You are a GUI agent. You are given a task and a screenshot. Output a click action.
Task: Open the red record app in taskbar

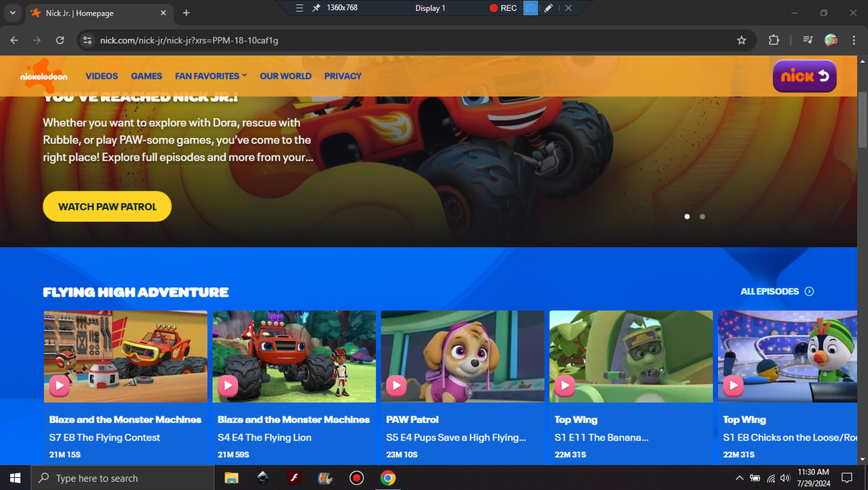(x=357, y=478)
